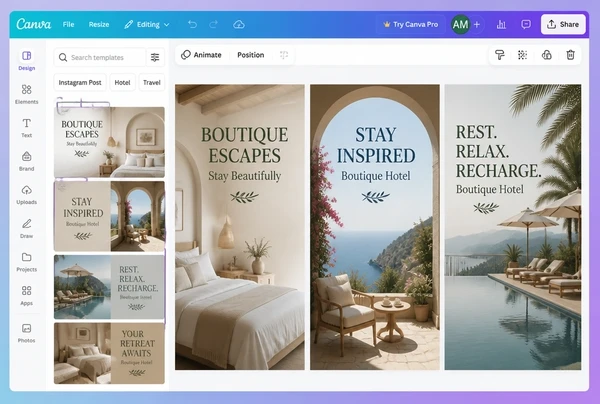Screen dimensions: 600x404
Task: Open the Resize menu
Action: click(99, 24)
